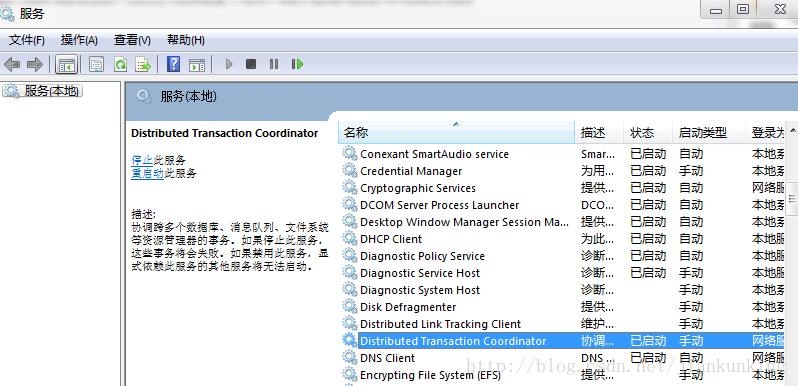Click the Export List toolbar icon
Viewport: 798px width, 386px height.
(x=143, y=64)
